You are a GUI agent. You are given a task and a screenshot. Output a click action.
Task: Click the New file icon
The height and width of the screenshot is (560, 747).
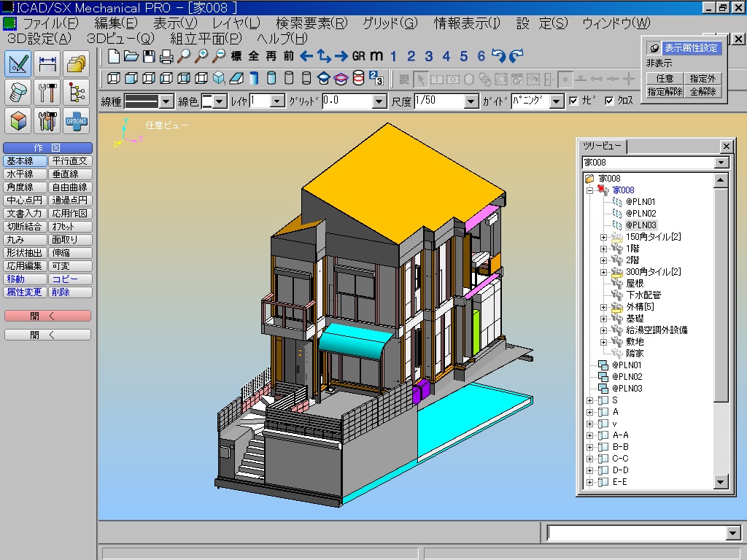click(x=114, y=56)
